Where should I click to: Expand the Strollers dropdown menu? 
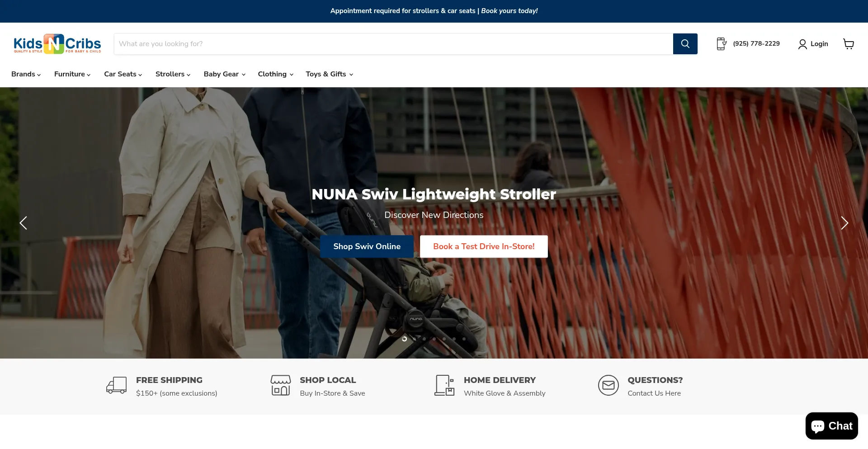[x=173, y=74]
